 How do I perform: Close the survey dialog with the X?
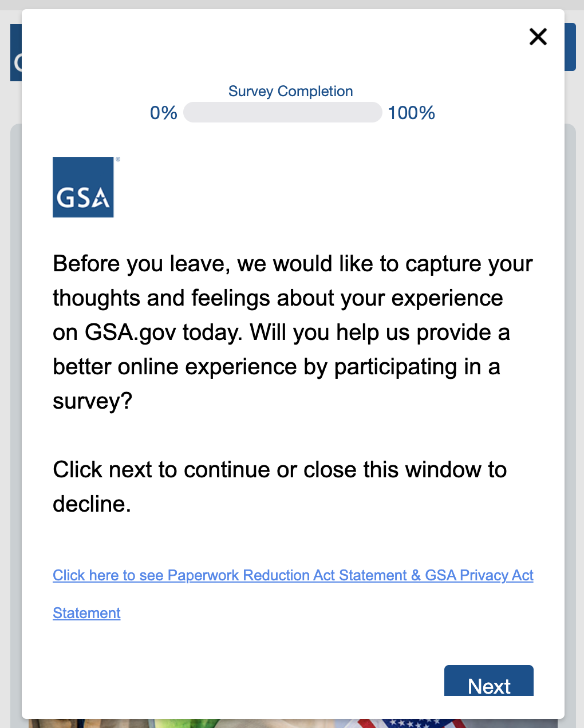coord(538,37)
